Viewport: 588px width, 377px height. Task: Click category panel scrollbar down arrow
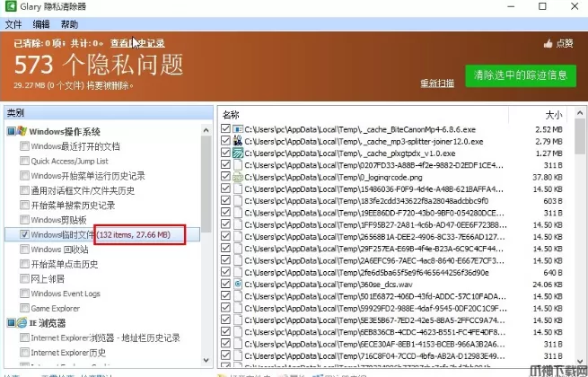[206, 360]
